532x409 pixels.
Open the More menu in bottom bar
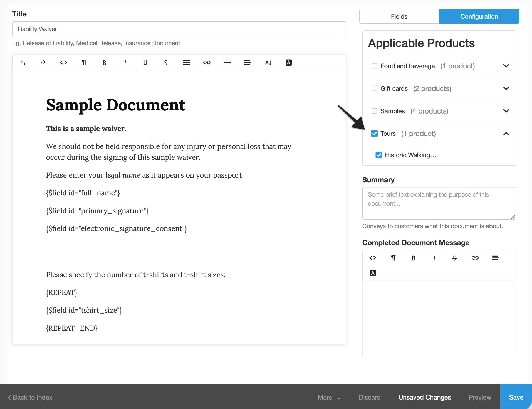click(x=329, y=398)
